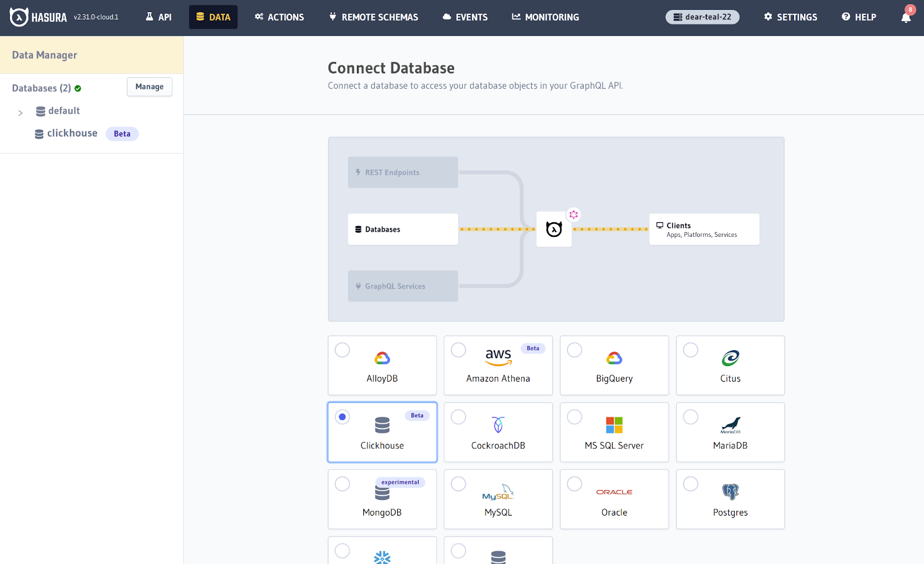Viewport: 924px width, 564px height.
Task: Click the green databases status checkmark
Action: click(x=78, y=88)
